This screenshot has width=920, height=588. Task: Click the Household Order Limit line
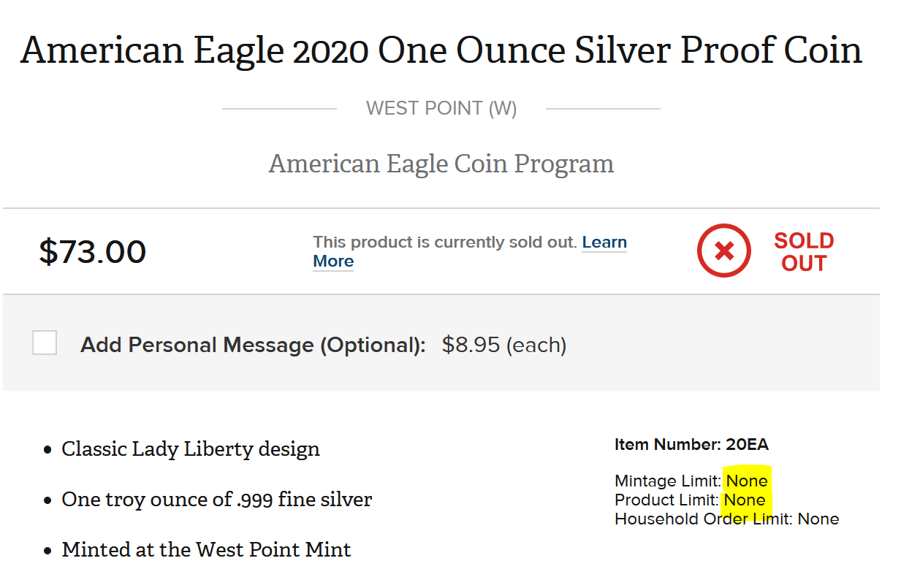click(726, 519)
